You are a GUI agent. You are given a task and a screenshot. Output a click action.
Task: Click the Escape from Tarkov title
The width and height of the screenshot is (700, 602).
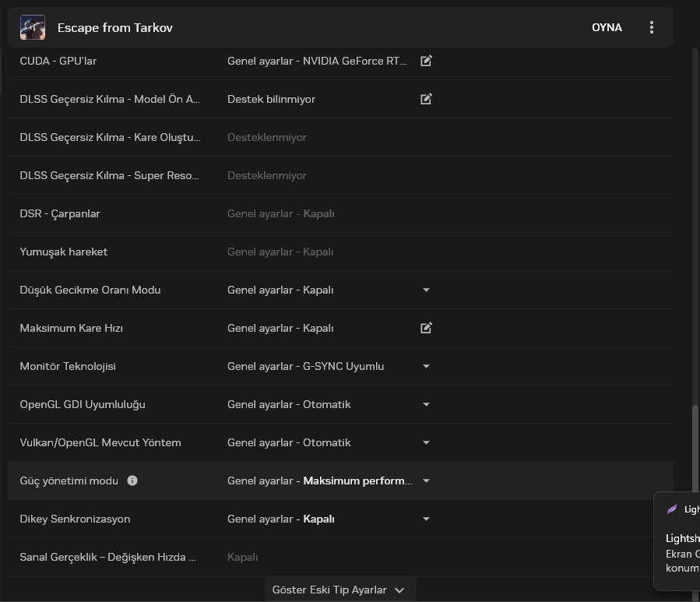coord(114,28)
